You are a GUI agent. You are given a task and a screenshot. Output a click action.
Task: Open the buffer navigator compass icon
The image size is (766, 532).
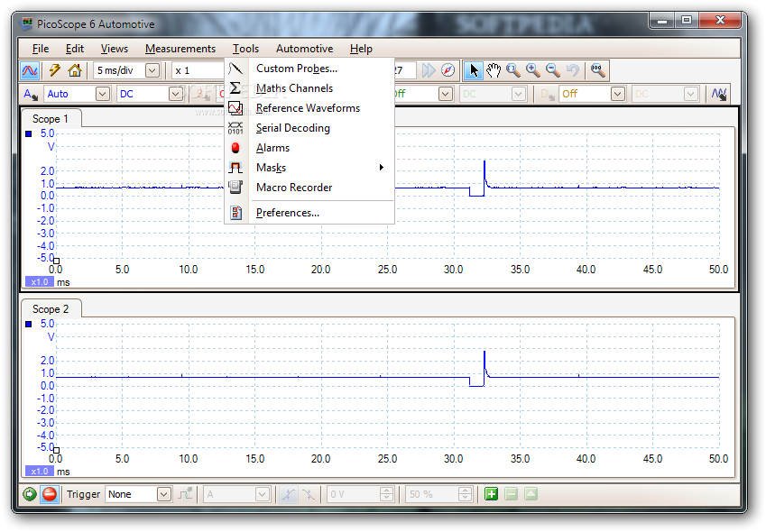448,70
